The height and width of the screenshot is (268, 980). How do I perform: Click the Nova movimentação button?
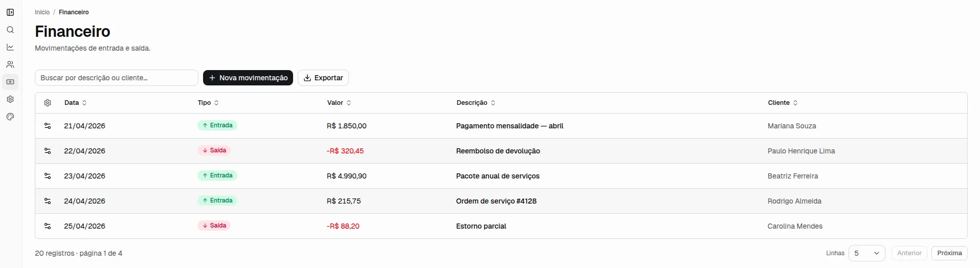pyautogui.click(x=248, y=78)
